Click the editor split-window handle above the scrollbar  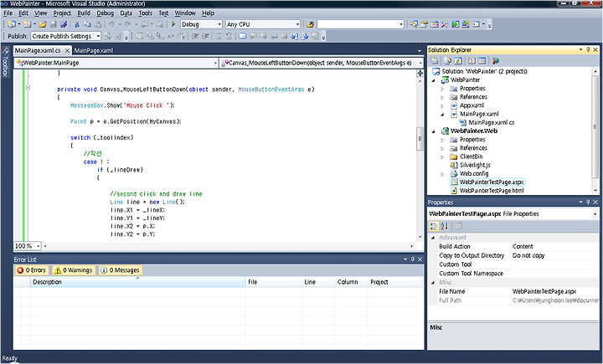420,73
